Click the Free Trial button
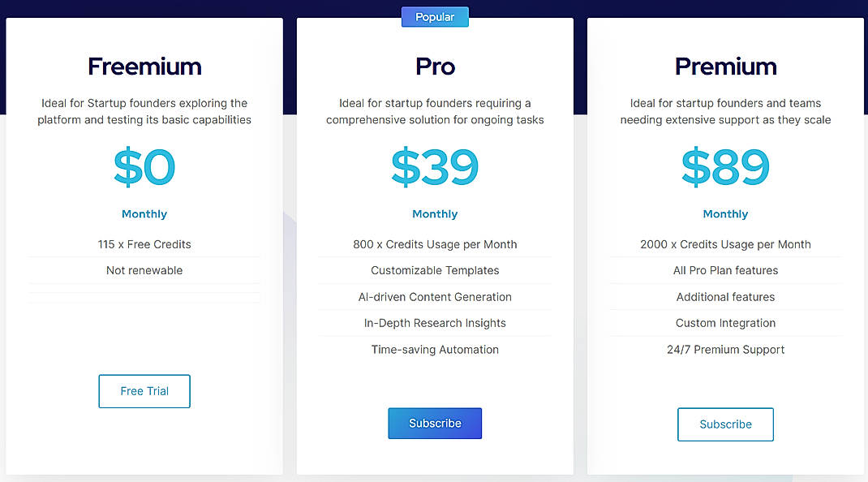The height and width of the screenshot is (482, 868). (x=144, y=391)
